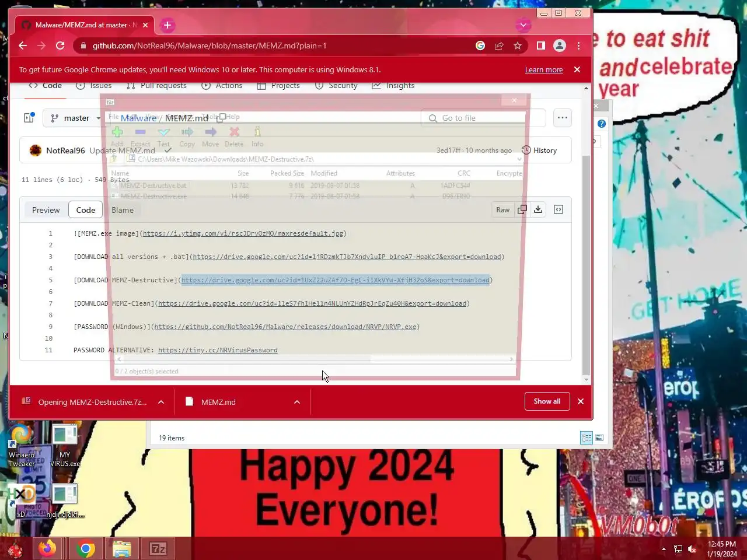747x560 pixels.
Task: Go back using Chrome's back arrow
Action: pyautogui.click(x=23, y=45)
